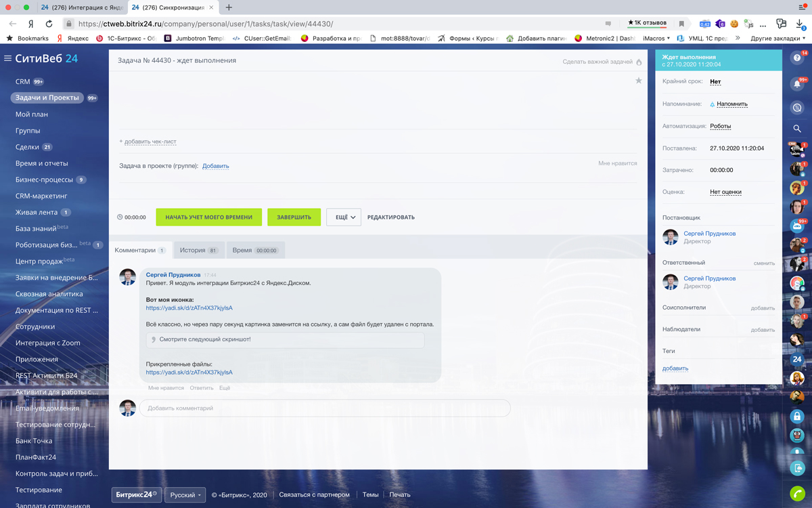Open the yadi.sk link under Вот моя иконка

[189, 308]
